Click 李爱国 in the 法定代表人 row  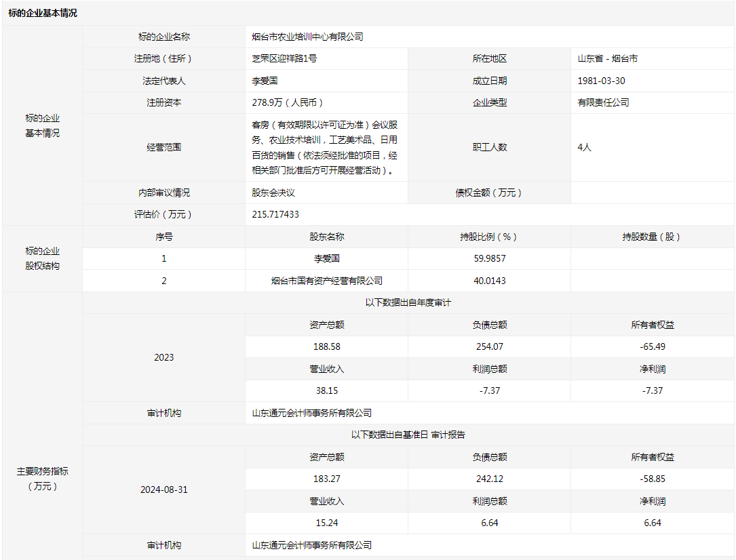point(265,81)
